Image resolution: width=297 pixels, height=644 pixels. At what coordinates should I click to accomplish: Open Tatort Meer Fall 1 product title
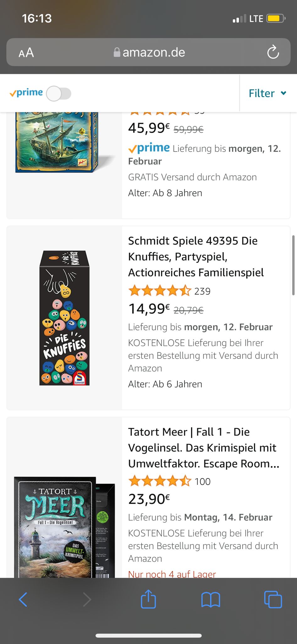203,447
